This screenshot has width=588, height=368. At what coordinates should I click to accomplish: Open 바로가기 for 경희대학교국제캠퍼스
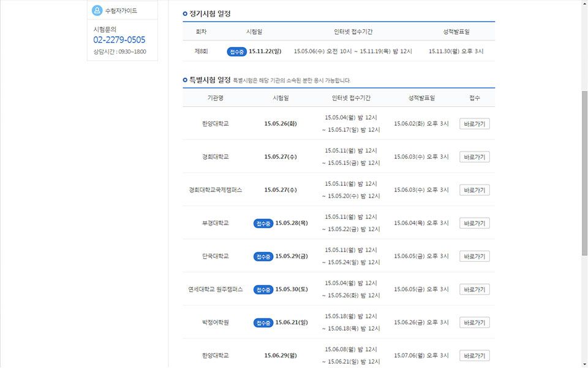click(x=474, y=190)
